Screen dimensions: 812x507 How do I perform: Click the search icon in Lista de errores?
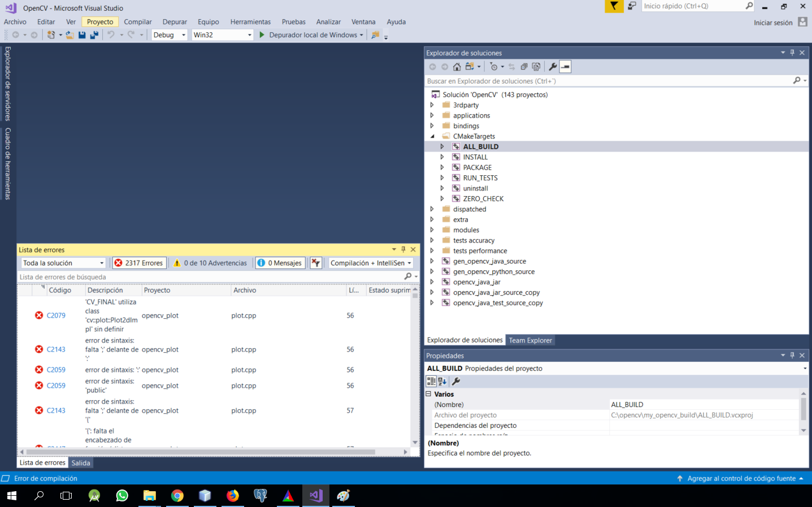408,276
